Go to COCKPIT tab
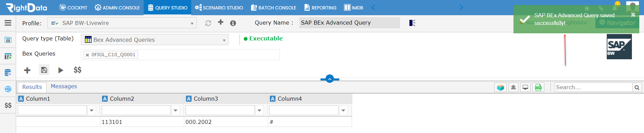Screen dimensions: 644x133 click(73, 7)
